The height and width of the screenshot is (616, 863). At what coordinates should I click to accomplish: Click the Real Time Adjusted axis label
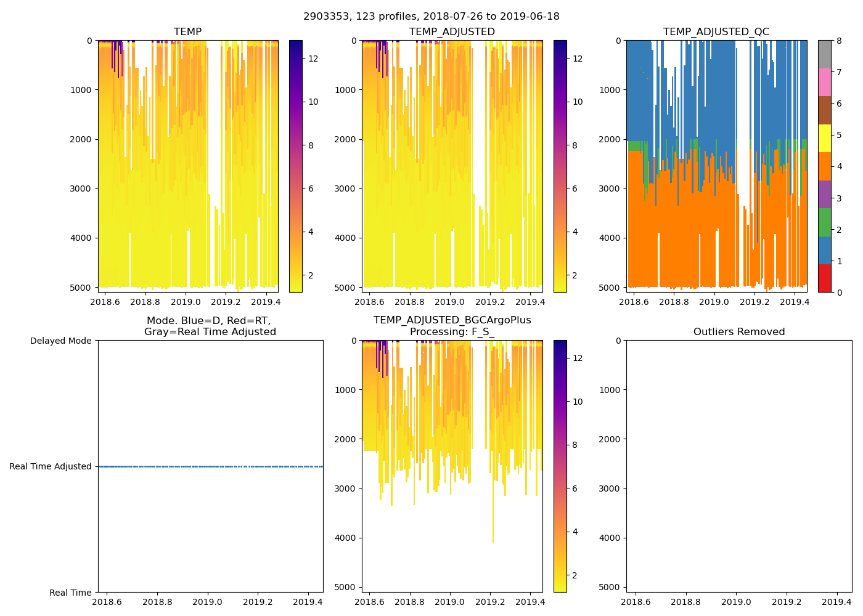(51, 466)
